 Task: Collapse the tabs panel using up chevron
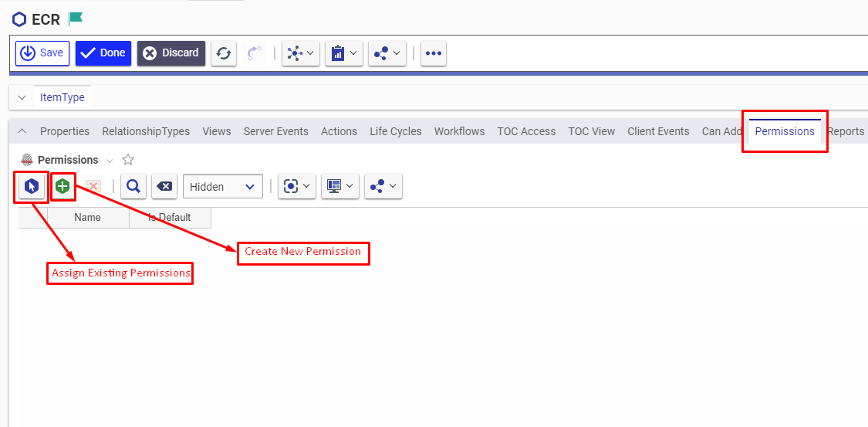click(x=22, y=131)
